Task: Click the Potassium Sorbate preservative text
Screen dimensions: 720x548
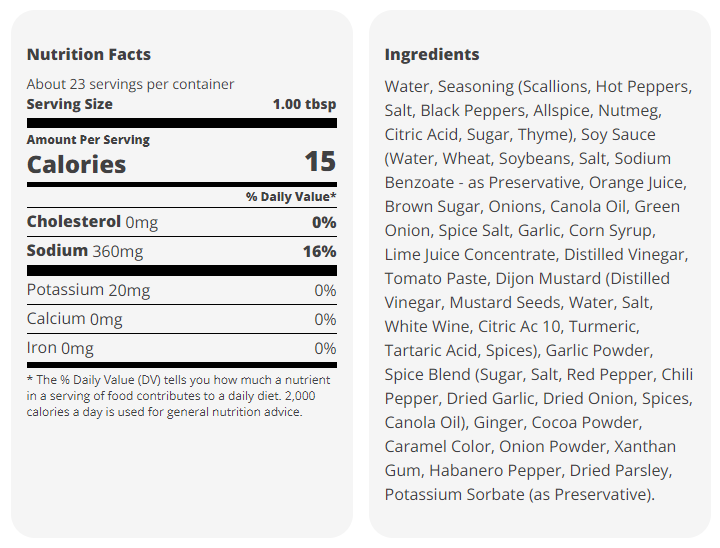Action: click(x=520, y=494)
